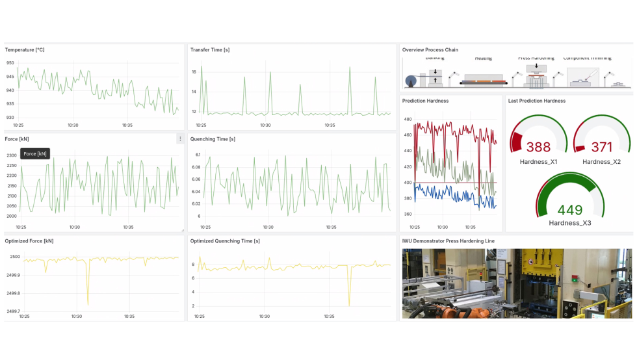Open the Force panel three-dot menu

(180, 139)
